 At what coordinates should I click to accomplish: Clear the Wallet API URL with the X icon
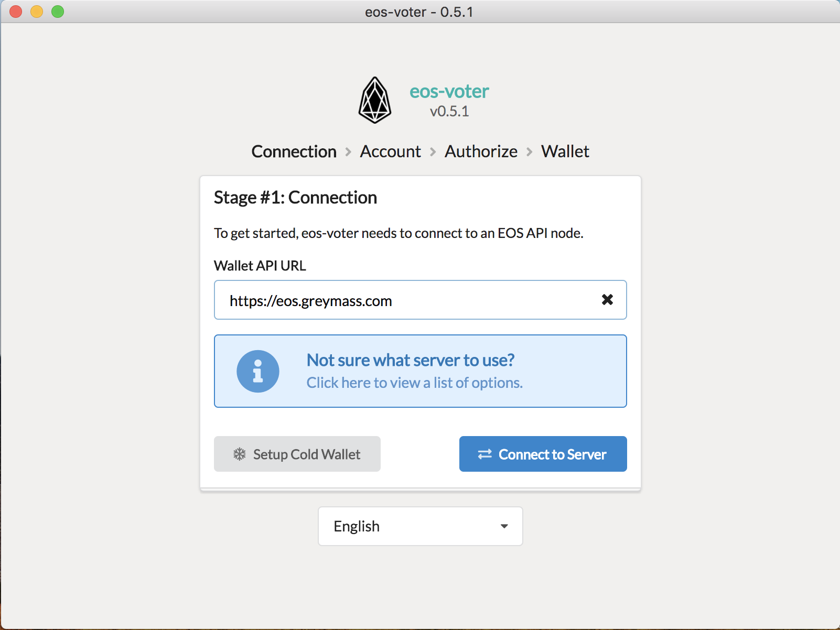[x=607, y=300]
